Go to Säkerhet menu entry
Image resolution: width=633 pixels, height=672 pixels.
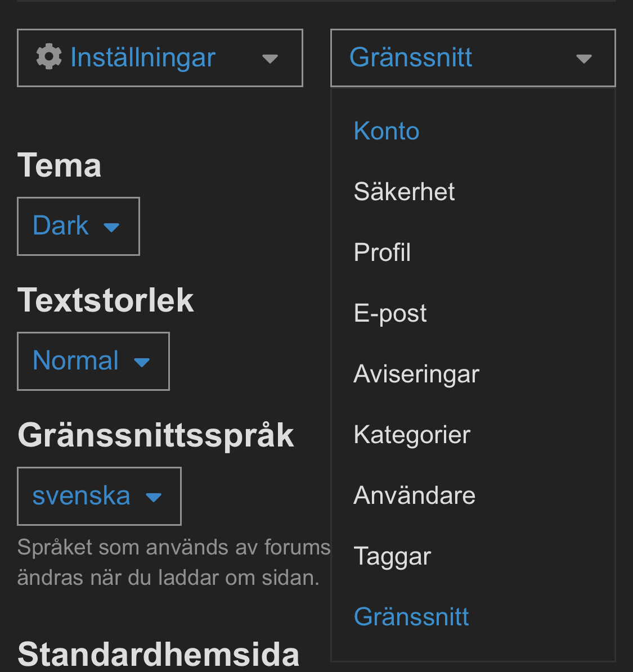404,192
